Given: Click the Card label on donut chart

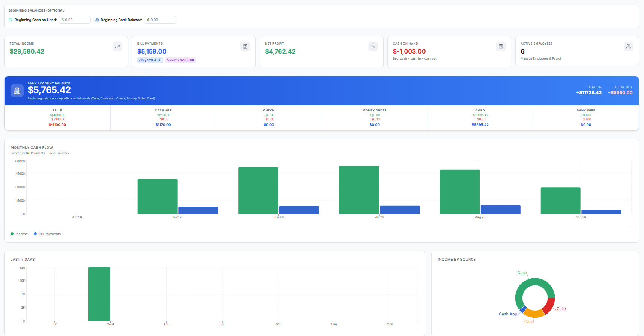Looking at the screenshot, I should click(529, 322).
